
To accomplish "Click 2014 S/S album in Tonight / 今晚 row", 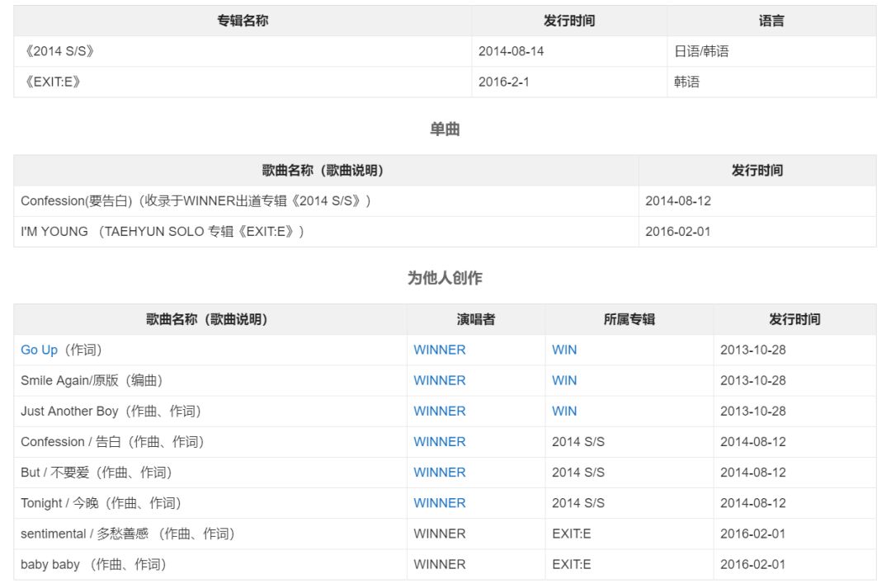I will 577,503.
